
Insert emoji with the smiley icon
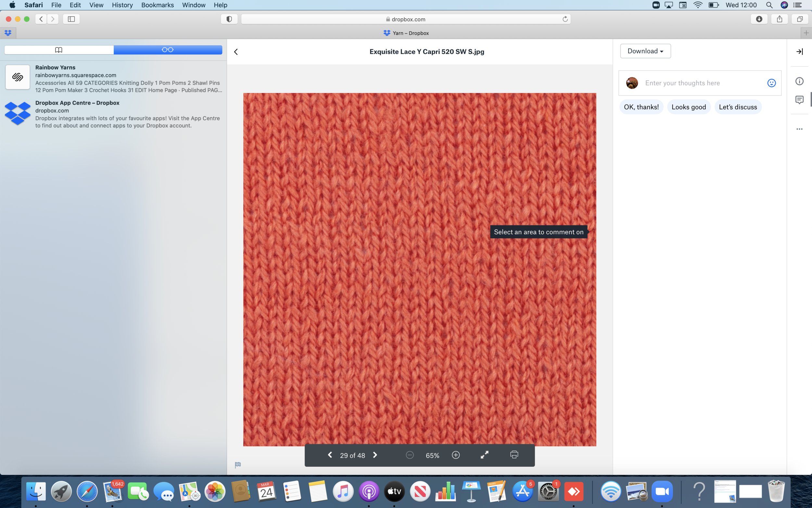[771, 83]
